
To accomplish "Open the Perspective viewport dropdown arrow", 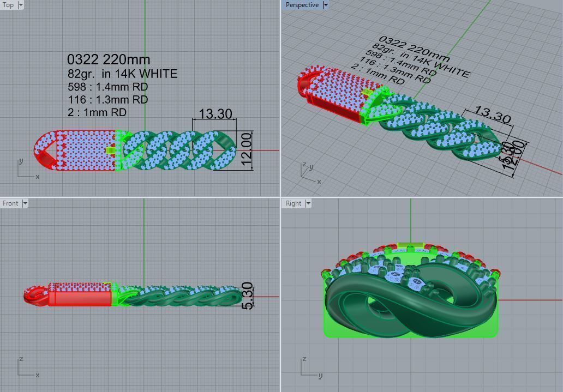I will click(325, 5).
